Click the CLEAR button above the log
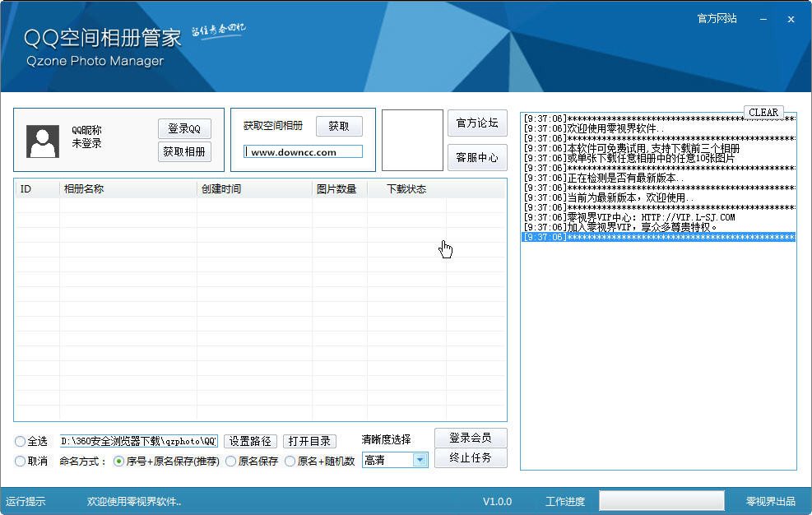Screen dimensions: 812x515 coord(763,111)
